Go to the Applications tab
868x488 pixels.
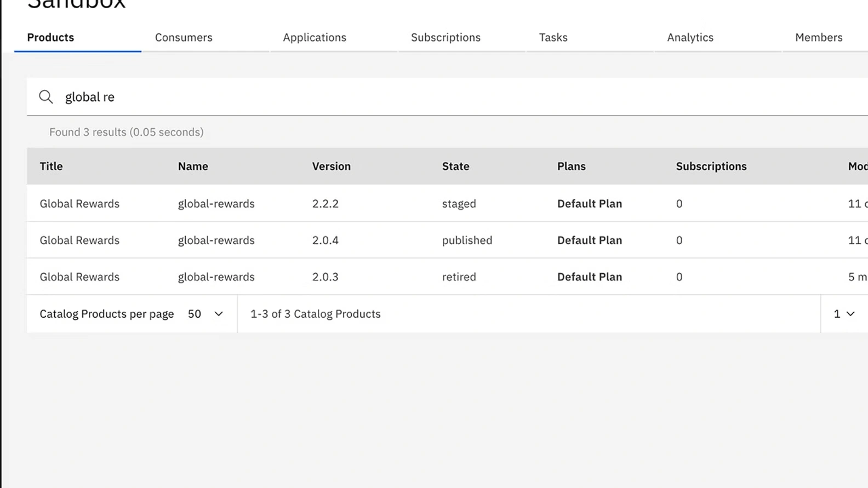coord(315,37)
